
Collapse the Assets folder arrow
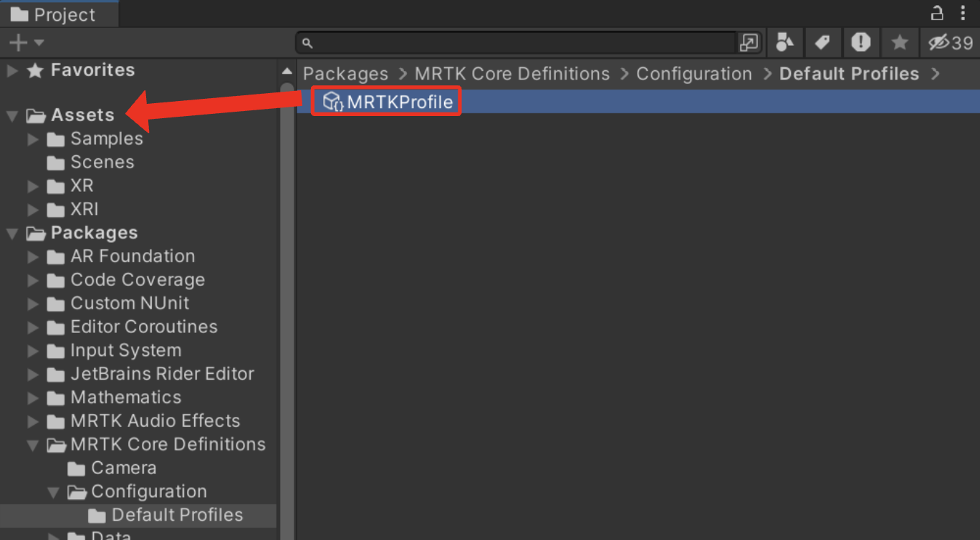pos(12,115)
